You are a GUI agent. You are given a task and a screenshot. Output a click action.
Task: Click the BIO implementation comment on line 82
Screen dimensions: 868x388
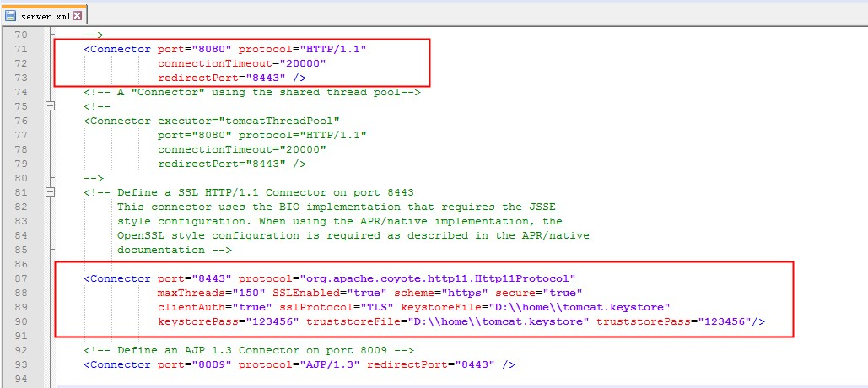[x=336, y=207]
